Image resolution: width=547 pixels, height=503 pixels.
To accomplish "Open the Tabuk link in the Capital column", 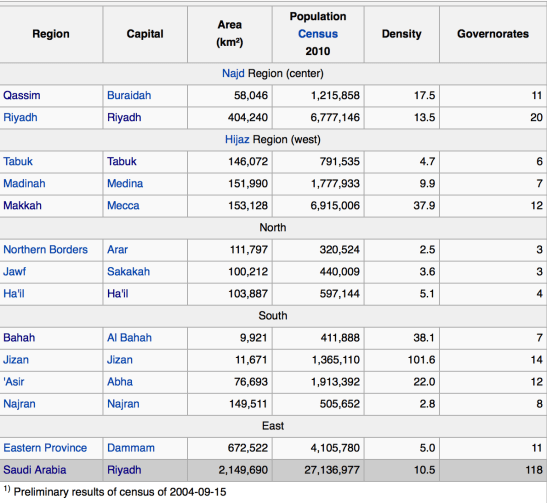I will click(122, 162).
